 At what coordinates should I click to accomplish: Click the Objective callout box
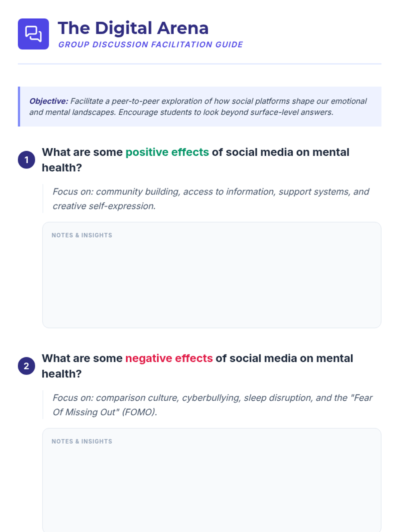[x=199, y=106]
